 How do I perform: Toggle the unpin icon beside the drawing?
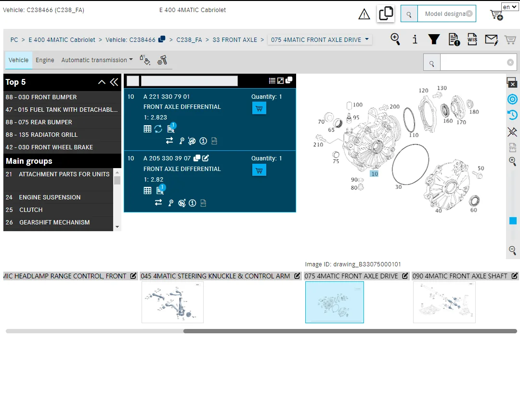click(512, 131)
